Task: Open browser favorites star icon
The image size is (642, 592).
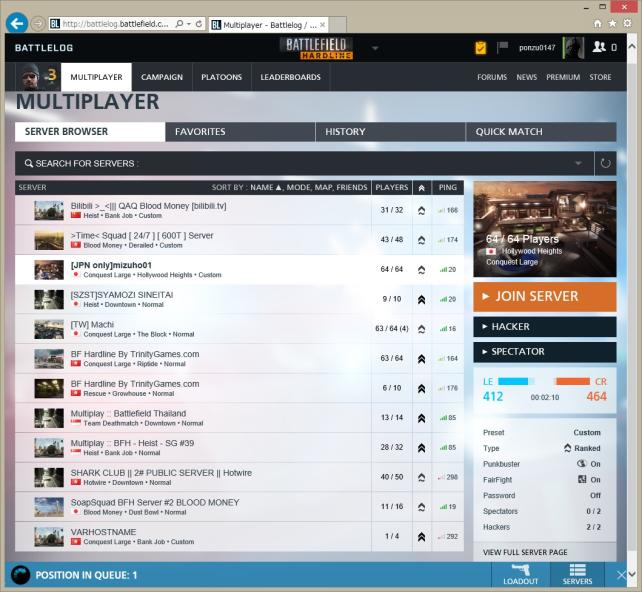Action: click(613, 23)
